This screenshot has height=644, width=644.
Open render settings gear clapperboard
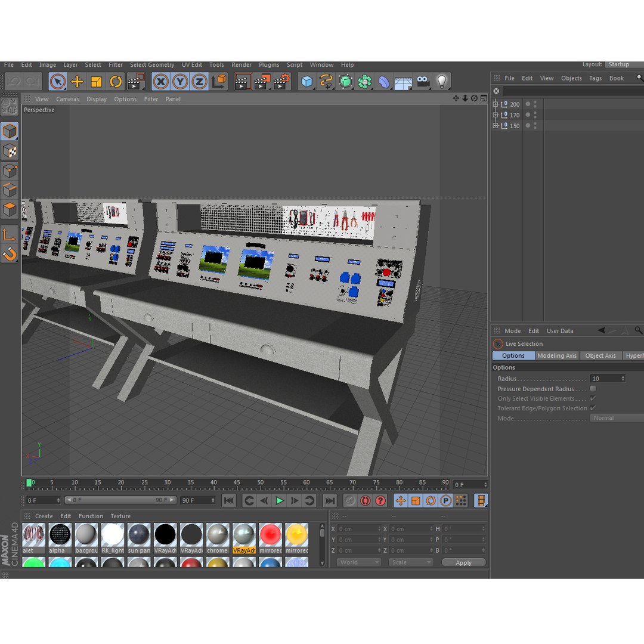pyautogui.click(x=281, y=81)
